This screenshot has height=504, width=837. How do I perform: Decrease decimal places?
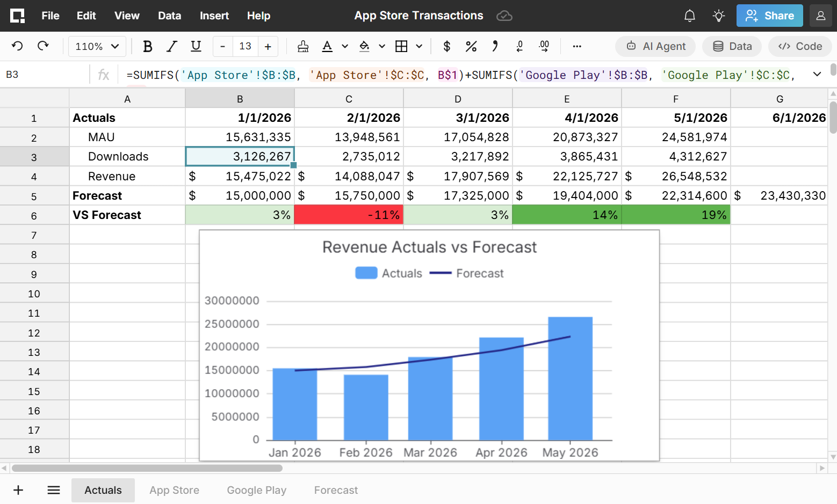(x=519, y=46)
